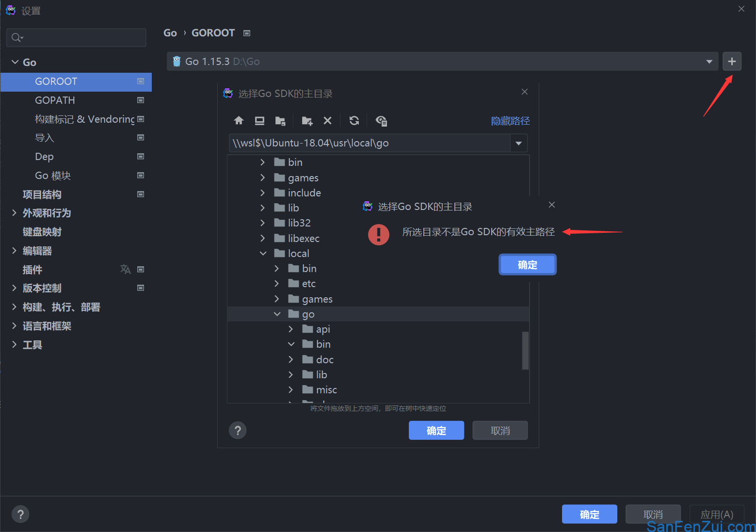Click the show hidden files icon
The height and width of the screenshot is (532, 756).
tap(381, 121)
